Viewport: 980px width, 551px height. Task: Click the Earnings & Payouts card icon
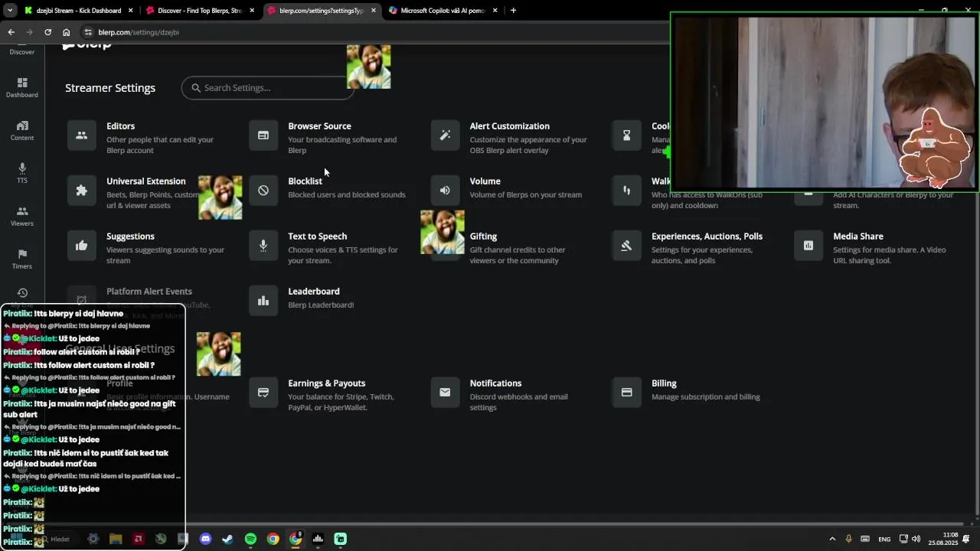pos(263,393)
